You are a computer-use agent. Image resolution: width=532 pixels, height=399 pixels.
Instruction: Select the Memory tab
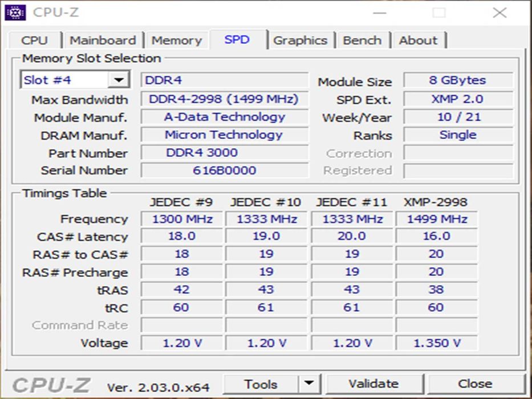click(x=177, y=40)
